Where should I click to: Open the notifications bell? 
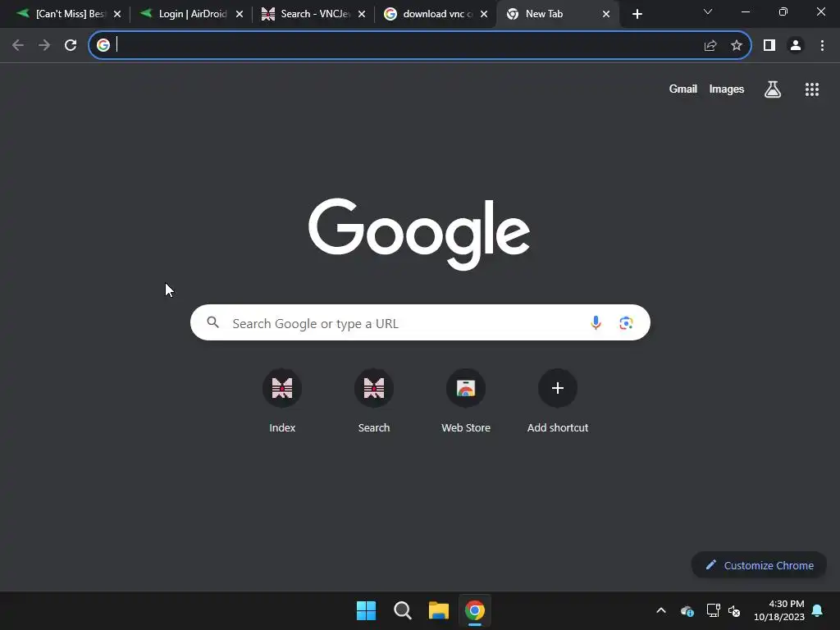[x=818, y=610]
